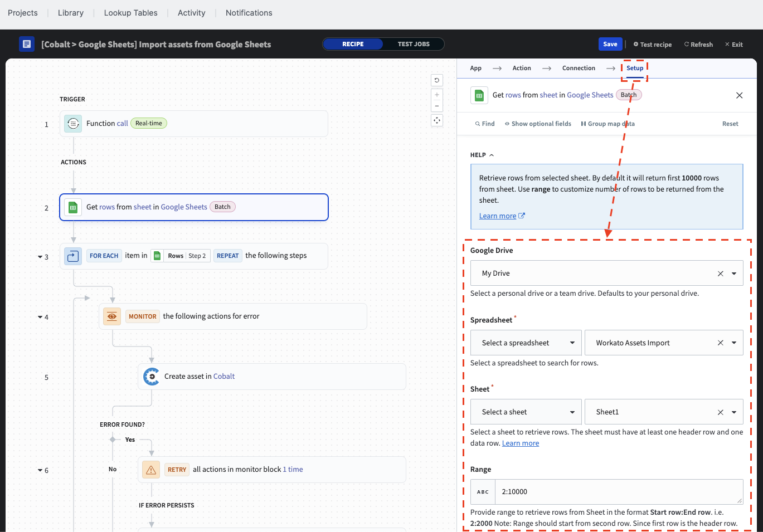Image resolution: width=763 pixels, height=532 pixels.
Task: Switch to the RECIPE view toggle
Action: click(353, 44)
